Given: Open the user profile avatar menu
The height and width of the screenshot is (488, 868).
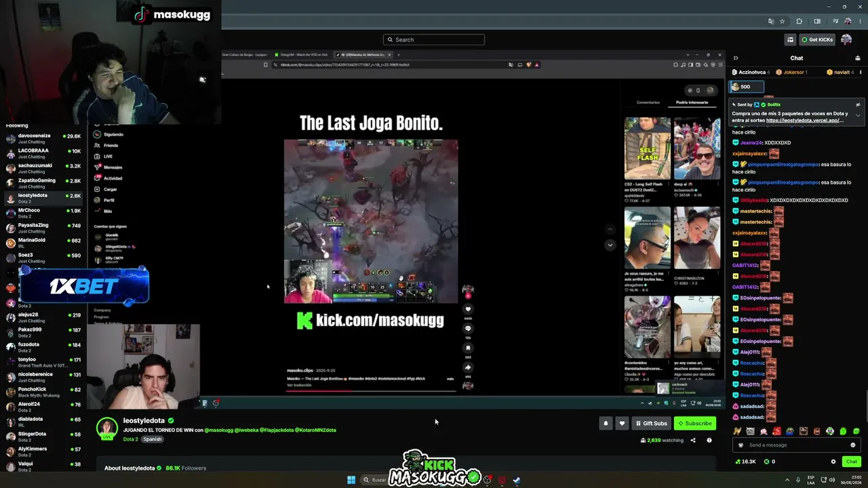Looking at the screenshot, I should 846,39.
